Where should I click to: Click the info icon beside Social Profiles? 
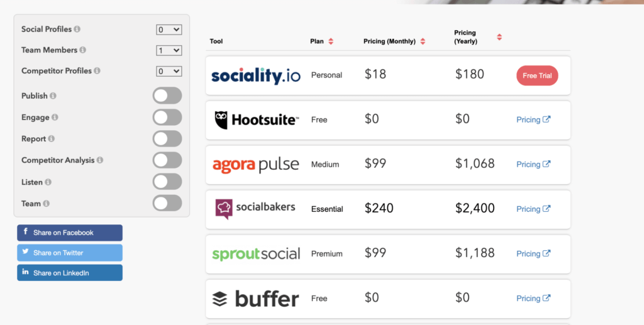pyautogui.click(x=77, y=29)
